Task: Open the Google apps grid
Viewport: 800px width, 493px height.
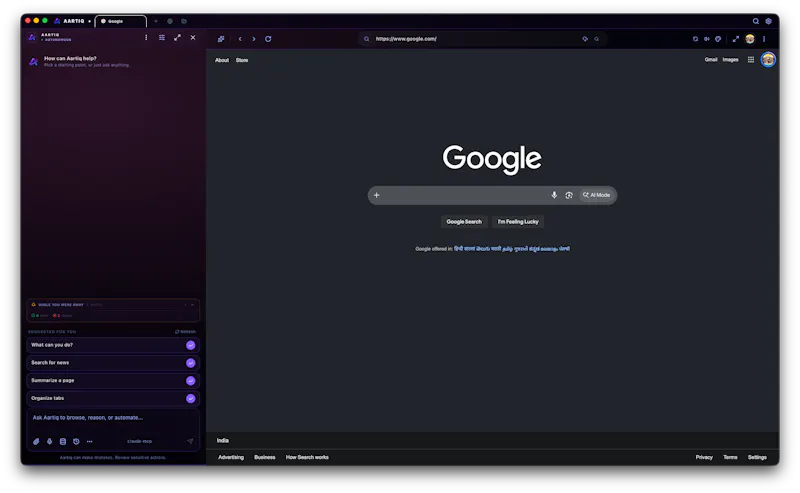Action: tap(751, 60)
